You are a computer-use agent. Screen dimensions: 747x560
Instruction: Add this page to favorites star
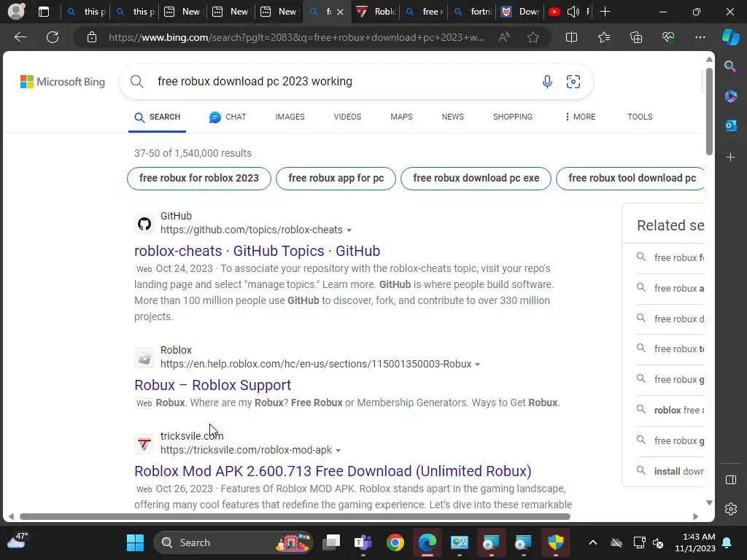point(533,37)
